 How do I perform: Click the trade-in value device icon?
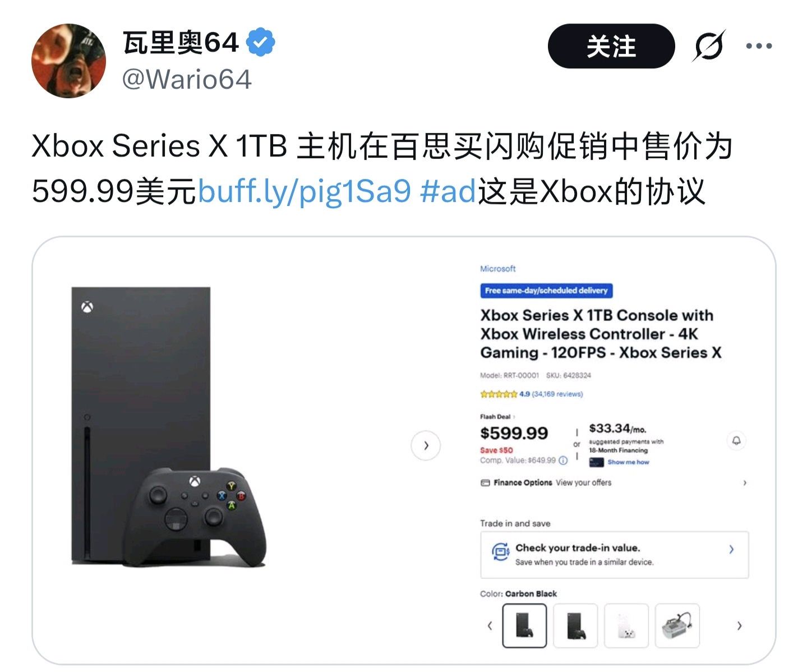(500, 552)
